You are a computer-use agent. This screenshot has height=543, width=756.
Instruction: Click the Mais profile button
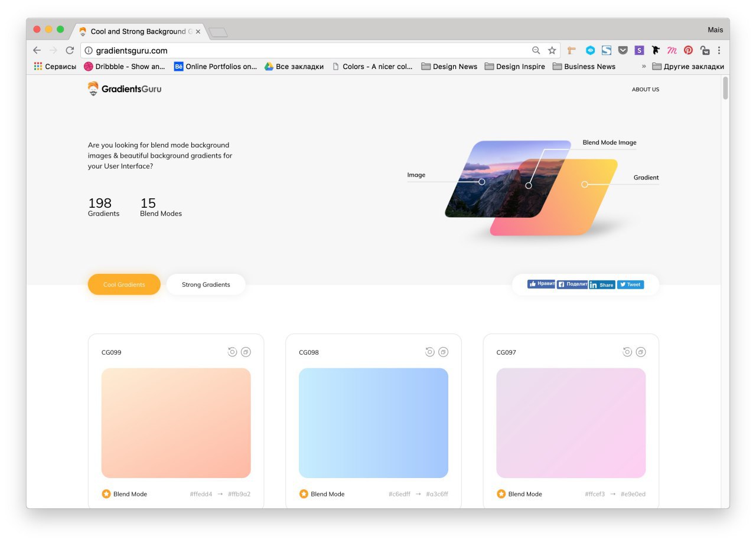coord(715,30)
